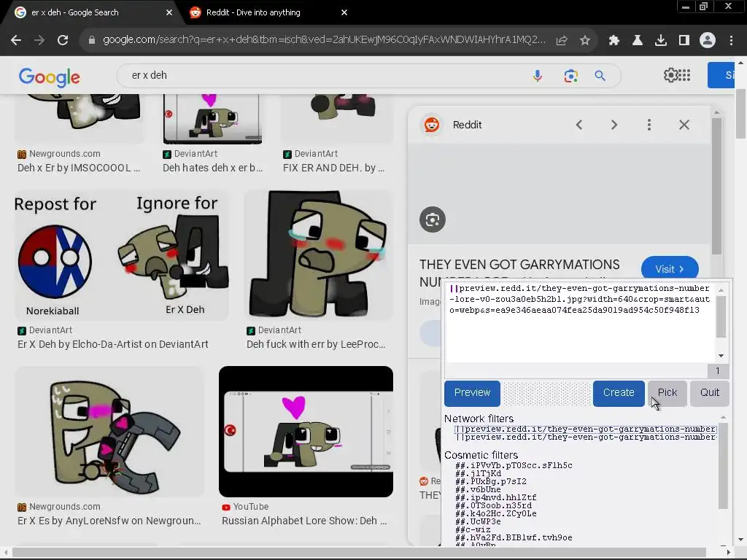Click the address bar URL
The width and height of the screenshot is (747, 560).
tap(324, 40)
